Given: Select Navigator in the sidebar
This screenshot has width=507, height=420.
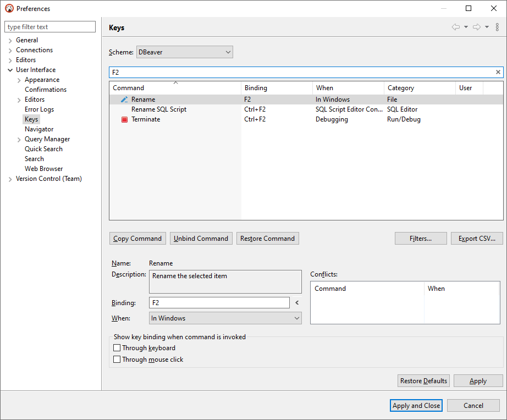Looking at the screenshot, I should coord(38,129).
